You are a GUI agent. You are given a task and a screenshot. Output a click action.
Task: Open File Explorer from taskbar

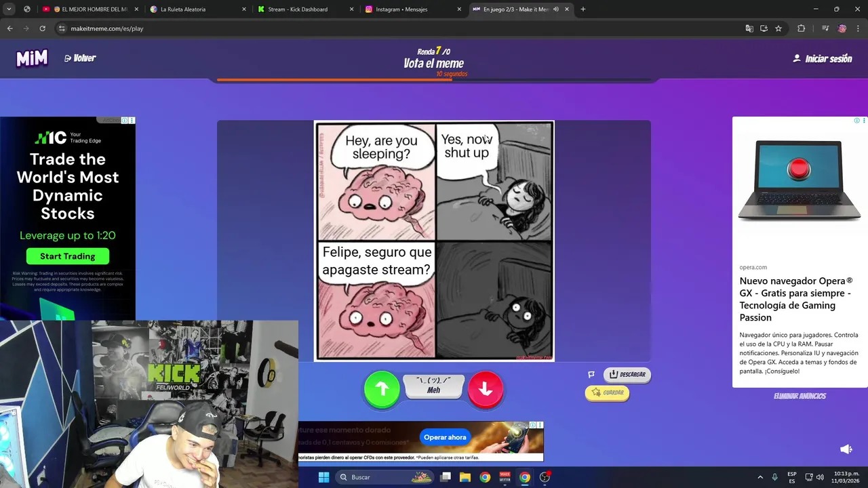pos(465,477)
